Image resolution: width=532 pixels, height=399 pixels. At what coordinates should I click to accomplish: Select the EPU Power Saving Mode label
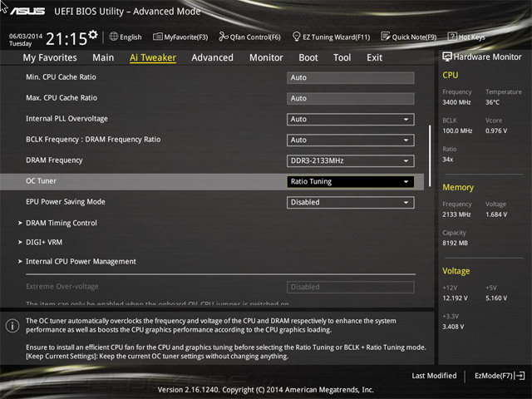66,202
